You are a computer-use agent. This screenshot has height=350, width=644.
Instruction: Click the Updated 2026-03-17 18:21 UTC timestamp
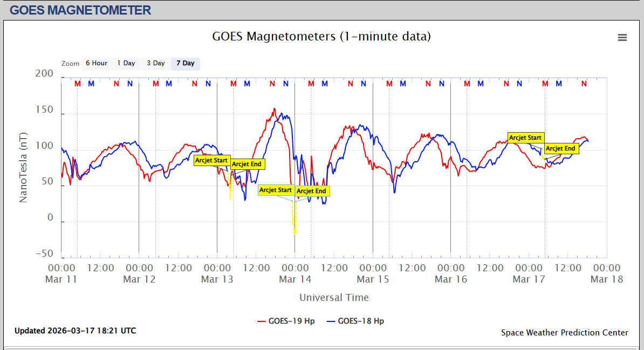75,331
